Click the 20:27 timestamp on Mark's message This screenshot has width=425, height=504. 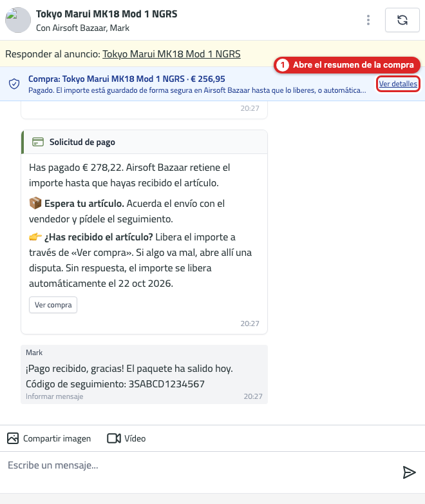coord(253,396)
